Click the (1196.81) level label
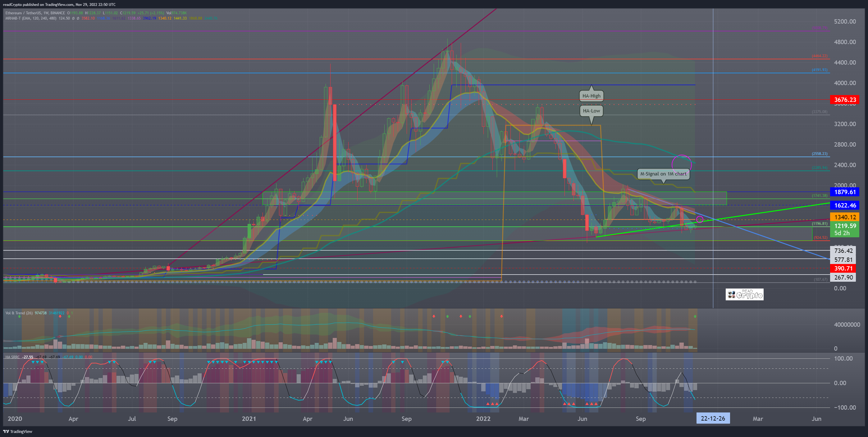Viewport: 868px width, 437px height. [819, 223]
